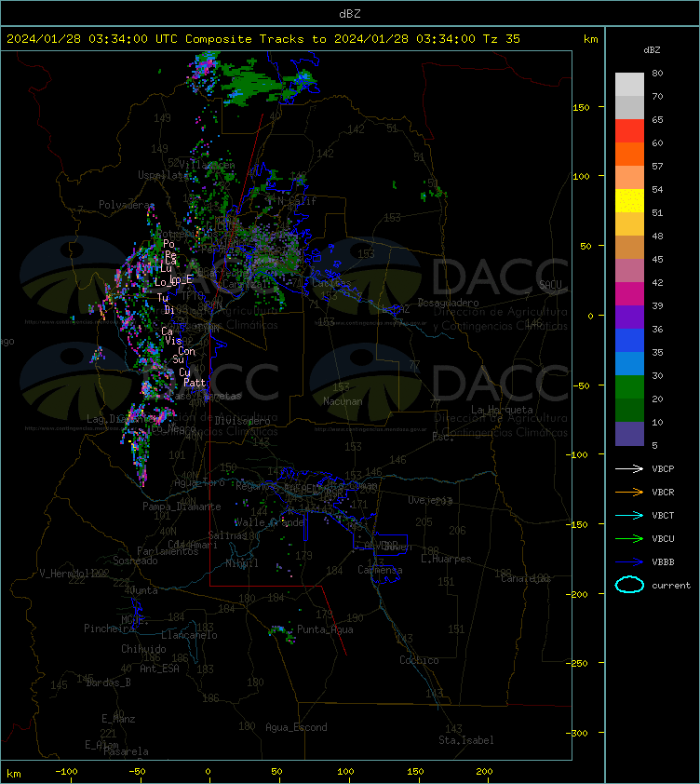This screenshot has width=700, height=784.
Task: Click the 'Desaguadero' map label
Action: (x=448, y=303)
